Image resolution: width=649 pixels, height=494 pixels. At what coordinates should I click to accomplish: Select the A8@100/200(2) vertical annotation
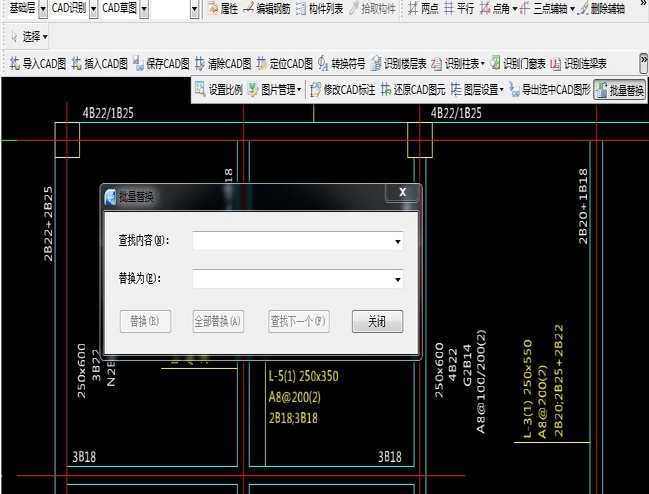[x=481, y=381]
